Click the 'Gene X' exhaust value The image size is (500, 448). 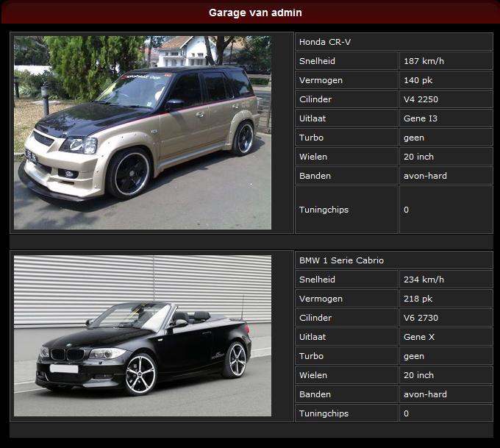(419, 337)
